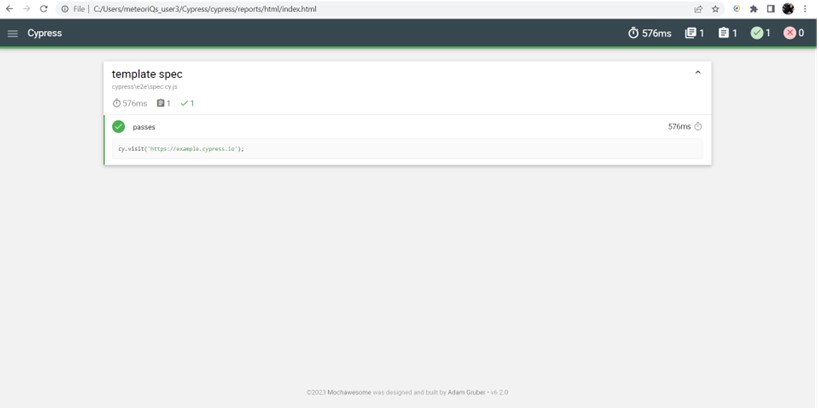Click the header suites count icon
Screen dimensions: 819x408
click(x=691, y=33)
